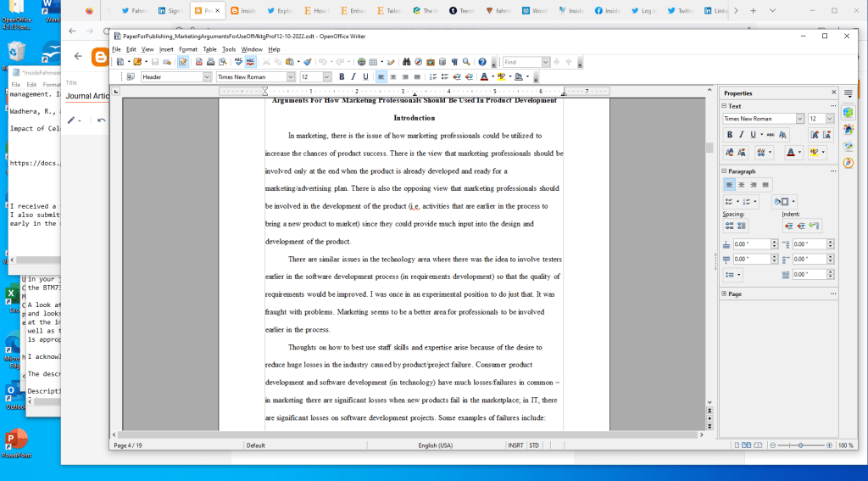
Task: Click inside the Find search field
Action: click(522, 62)
